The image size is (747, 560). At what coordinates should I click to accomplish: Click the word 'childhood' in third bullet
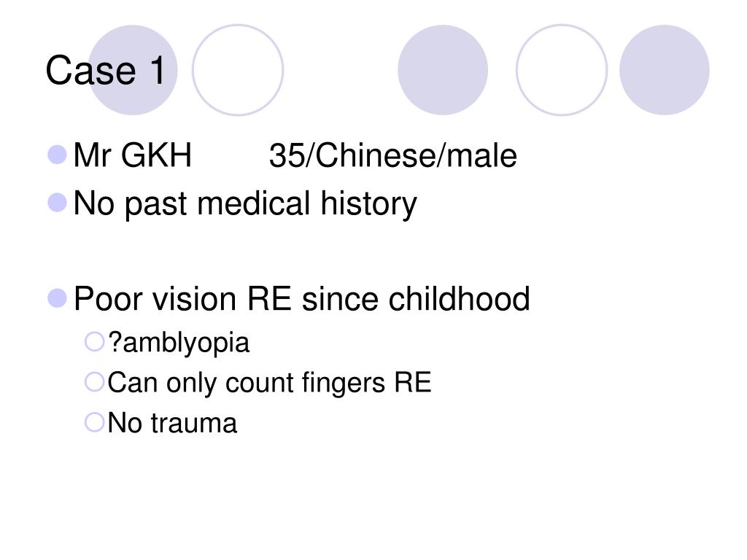tap(460, 299)
